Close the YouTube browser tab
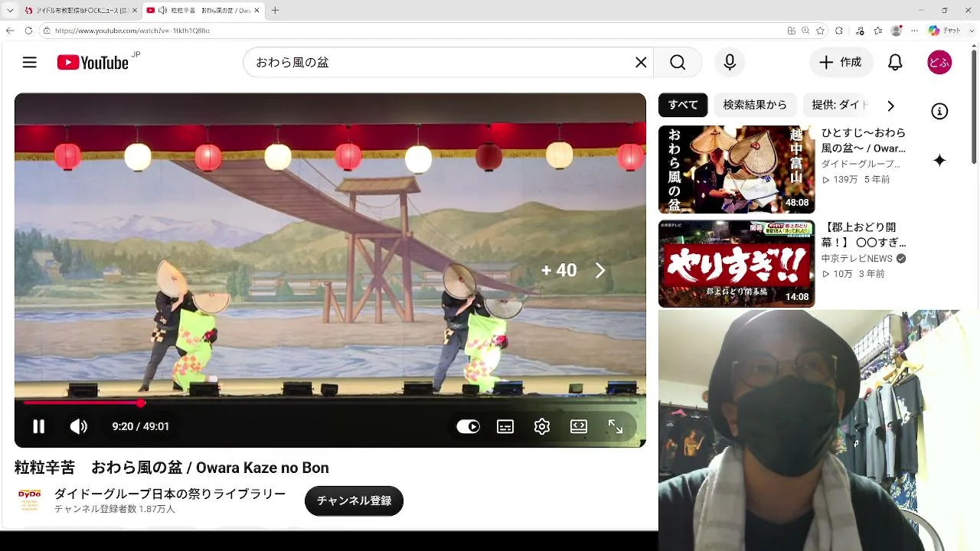Screen dimensions: 980x551 point(256,11)
